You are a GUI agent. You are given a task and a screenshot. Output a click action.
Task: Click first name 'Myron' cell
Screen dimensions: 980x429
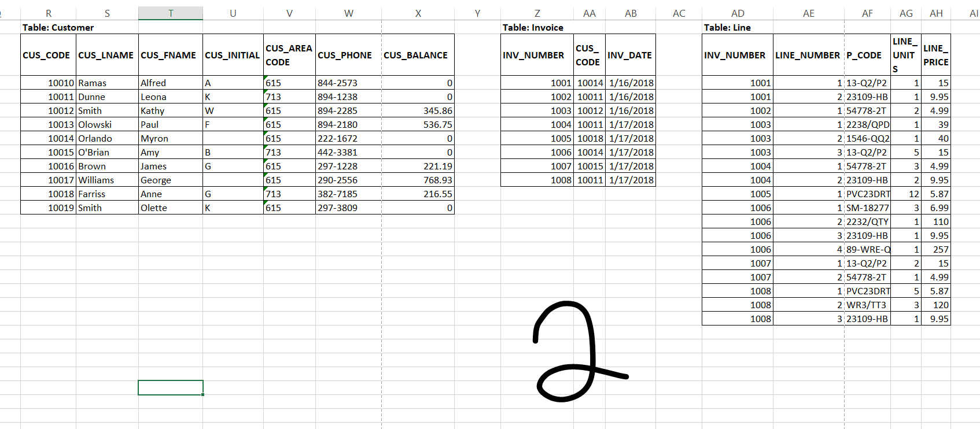[x=171, y=138]
